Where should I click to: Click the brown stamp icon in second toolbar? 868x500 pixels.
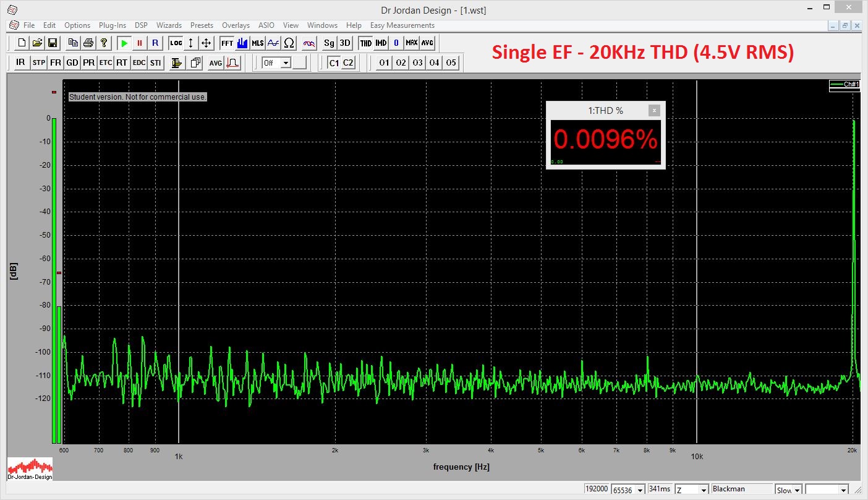pyautogui.click(x=177, y=62)
